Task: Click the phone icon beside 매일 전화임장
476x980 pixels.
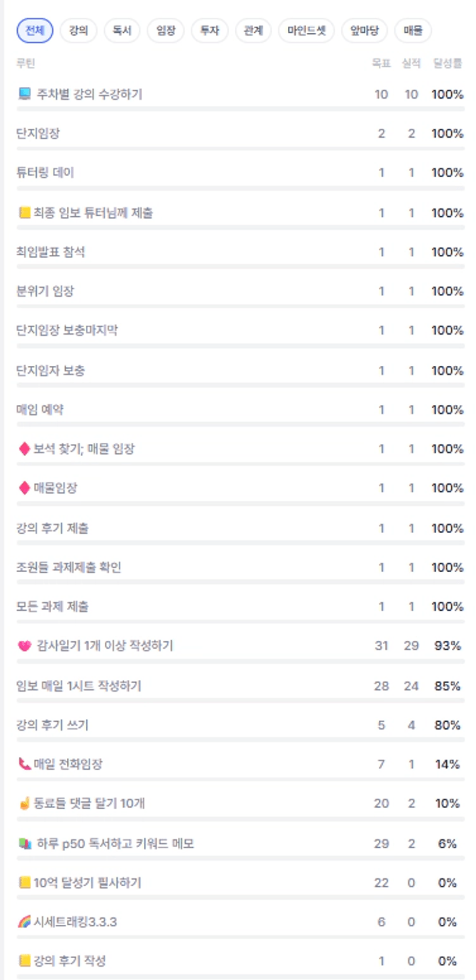Action: pos(24,764)
